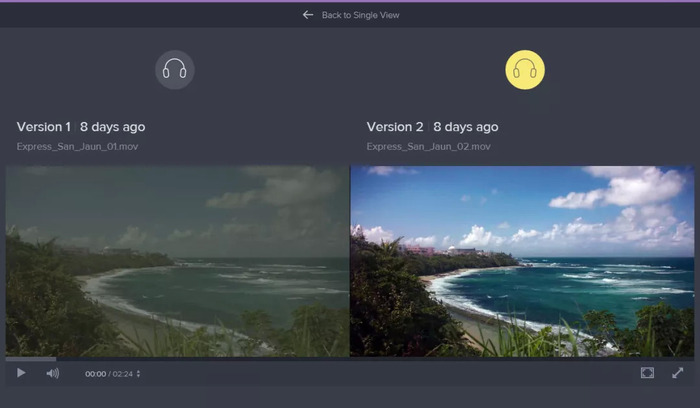This screenshot has height=408, width=700.
Task: Open the Version 1 version label
Action: [x=44, y=127]
